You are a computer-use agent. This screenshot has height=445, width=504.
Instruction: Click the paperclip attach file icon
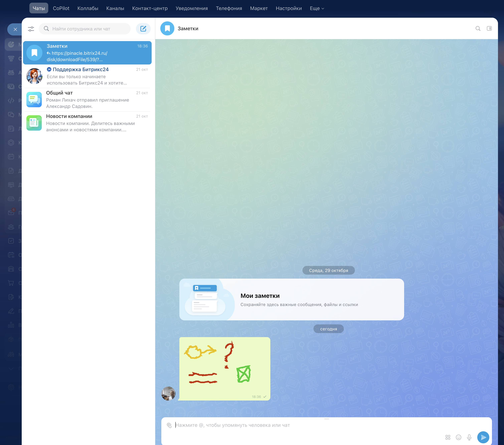(169, 425)
